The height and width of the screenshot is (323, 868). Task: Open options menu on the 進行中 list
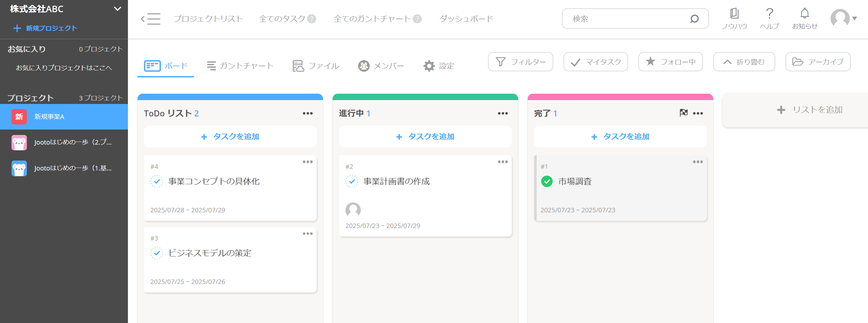click(x=503, y=113)
